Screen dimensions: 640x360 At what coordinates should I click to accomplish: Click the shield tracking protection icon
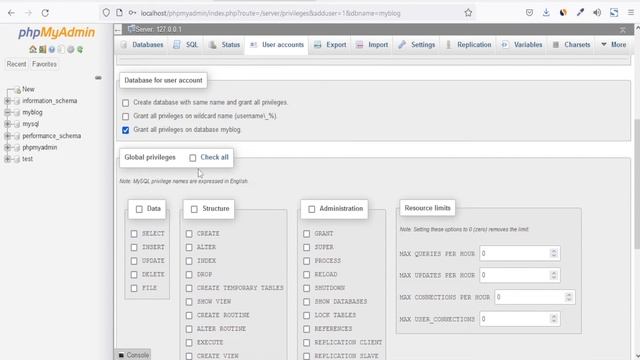point(106,13)
